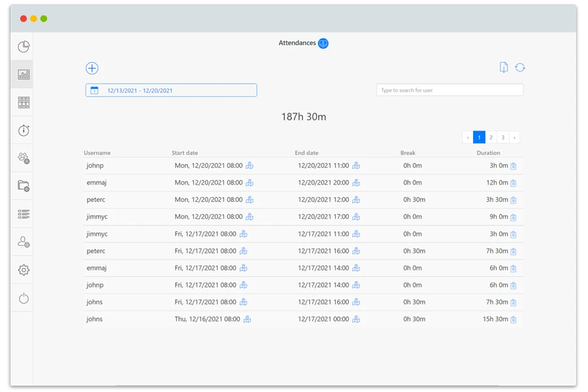Viewport: 588px width, 392px height.
Task: Add a new attendance with plus icon
Action: 92,69
